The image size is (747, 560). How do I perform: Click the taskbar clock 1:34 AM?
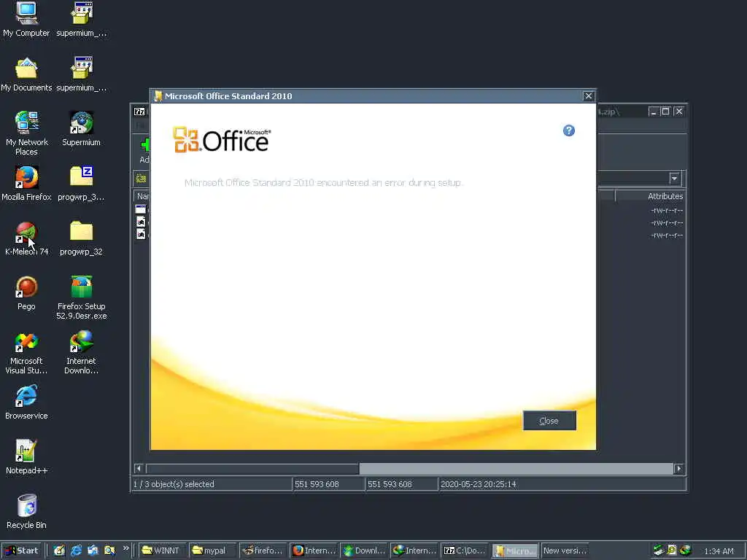pyautogui.click(x=719, y=551)
